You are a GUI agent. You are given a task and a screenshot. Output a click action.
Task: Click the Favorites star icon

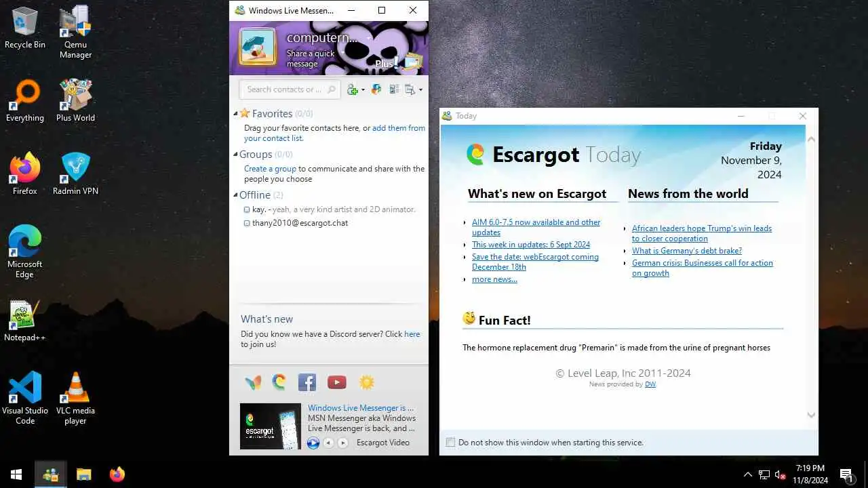[245, 113]
